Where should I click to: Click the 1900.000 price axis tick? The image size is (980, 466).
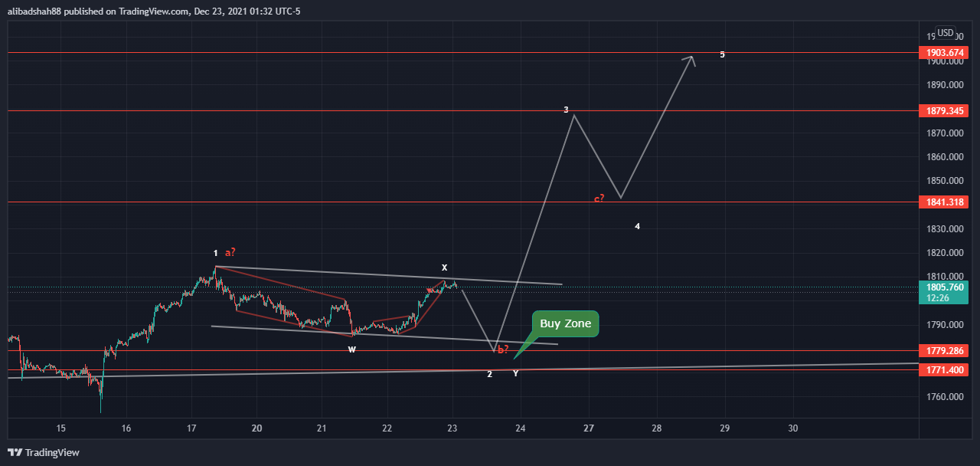click(946, 62)
